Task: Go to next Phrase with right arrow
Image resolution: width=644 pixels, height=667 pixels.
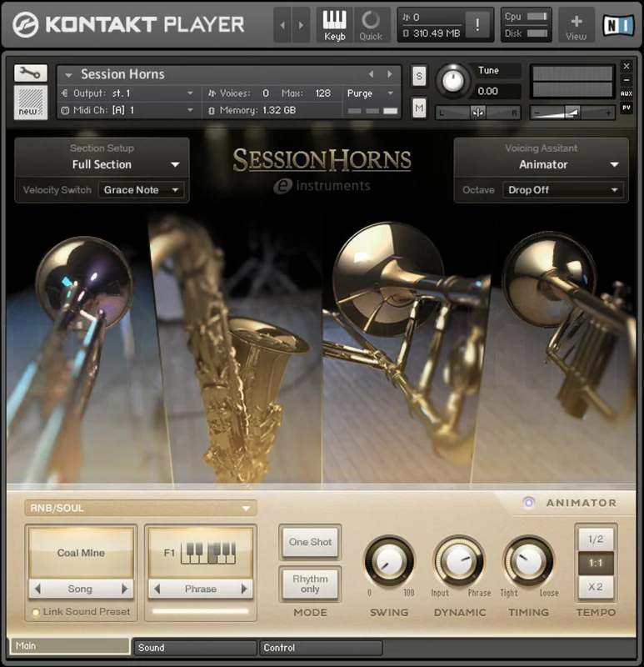Action: (x=244, y=589)
